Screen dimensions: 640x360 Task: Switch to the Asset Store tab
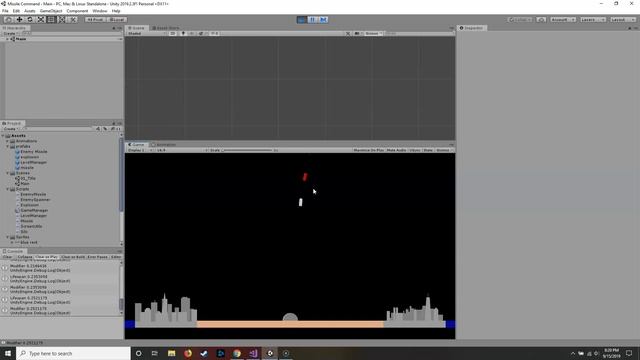click(x=165, y=28)
